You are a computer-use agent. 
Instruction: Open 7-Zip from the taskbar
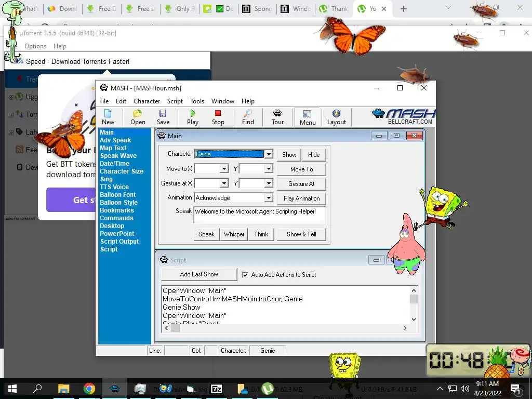click(217, 389)
